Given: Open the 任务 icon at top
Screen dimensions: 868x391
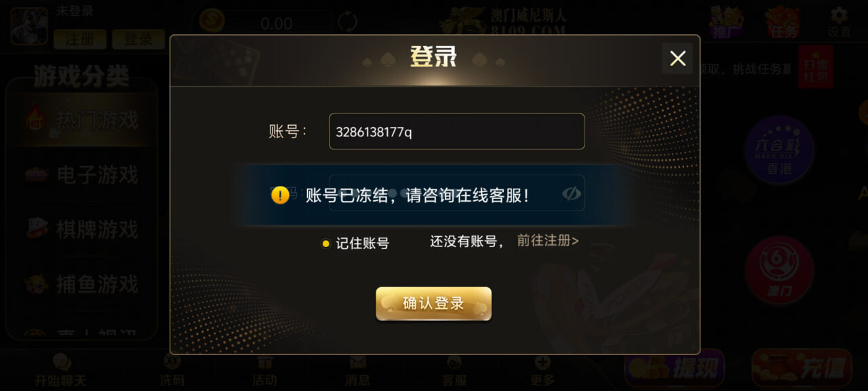Looking at the screenshot, I should pyautogui.click(x=783, y=22).
